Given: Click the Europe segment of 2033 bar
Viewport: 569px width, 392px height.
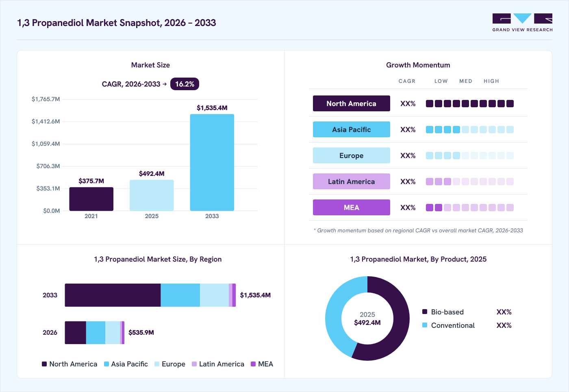Looking at the screenshot, I should coord(215,295).
